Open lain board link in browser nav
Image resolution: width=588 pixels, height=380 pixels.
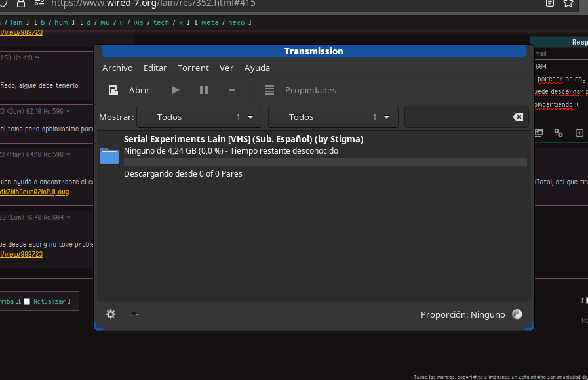[x=16, y=22]
